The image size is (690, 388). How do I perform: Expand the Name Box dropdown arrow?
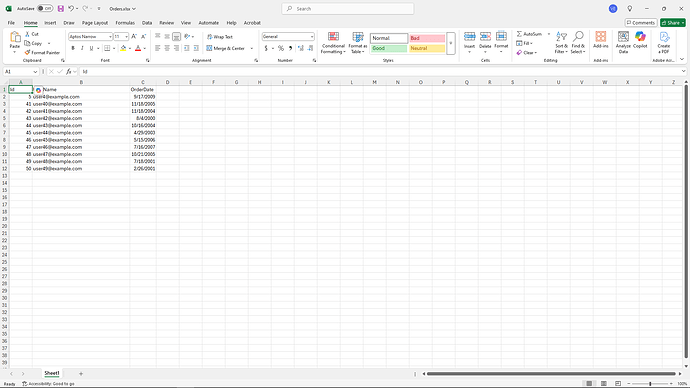[x=35, y=71]
